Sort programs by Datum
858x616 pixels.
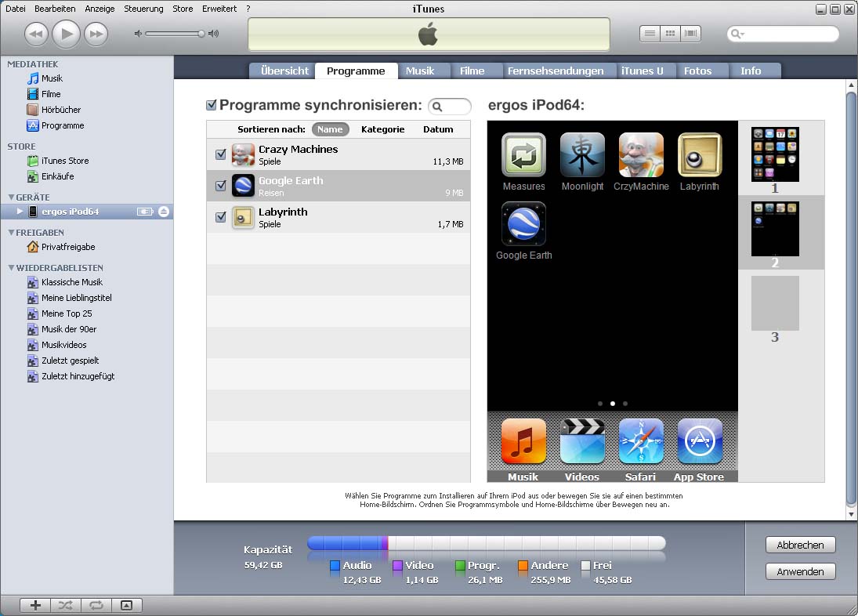coord(438,129)
